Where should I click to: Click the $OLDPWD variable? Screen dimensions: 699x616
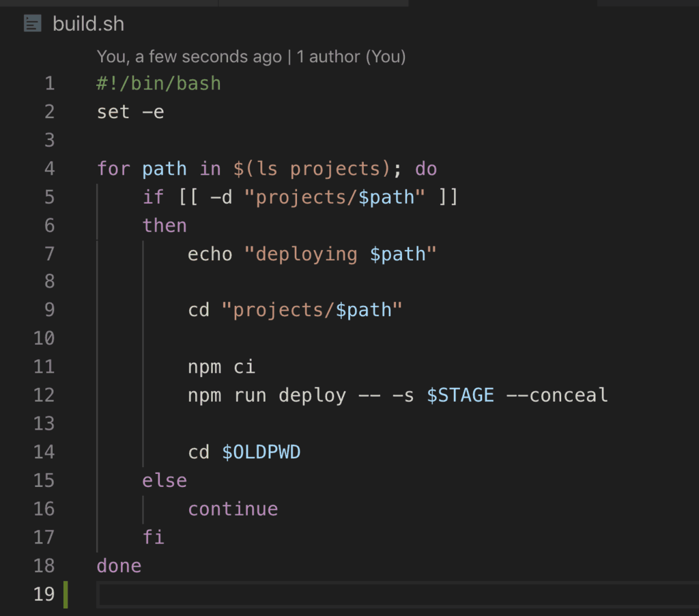pyautogui.click(x=261, y=452)
